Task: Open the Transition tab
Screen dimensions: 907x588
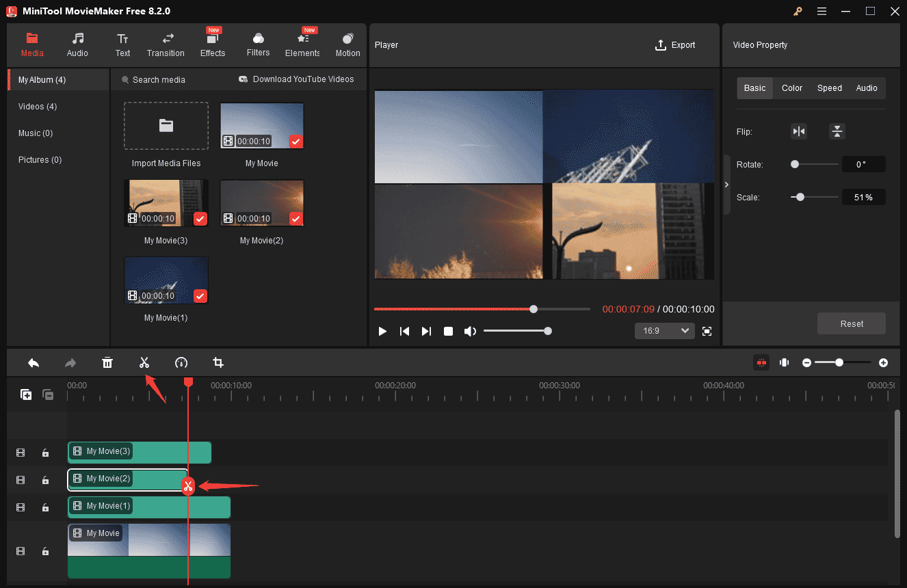Action: click(166, 44)
